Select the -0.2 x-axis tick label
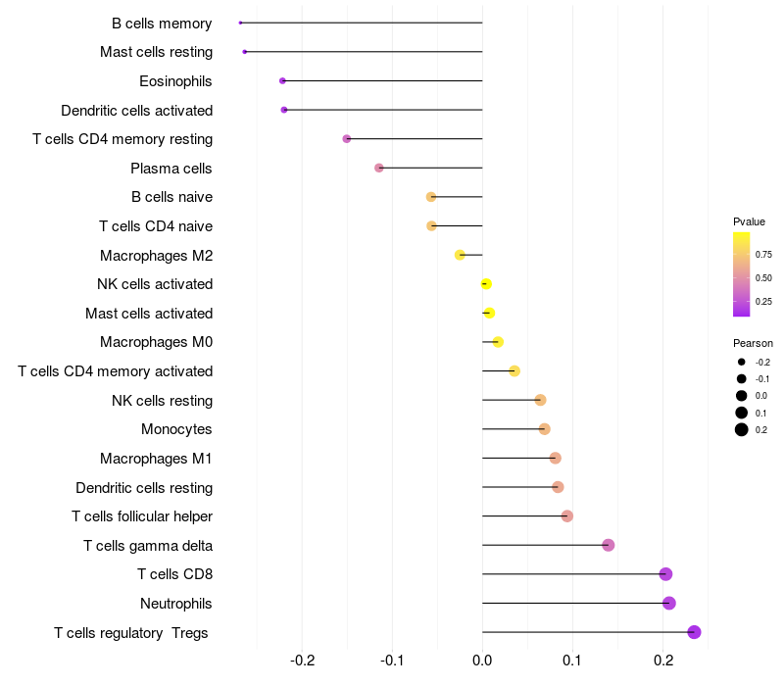Viewport: 784px width, 686px height. click(303, 661)
